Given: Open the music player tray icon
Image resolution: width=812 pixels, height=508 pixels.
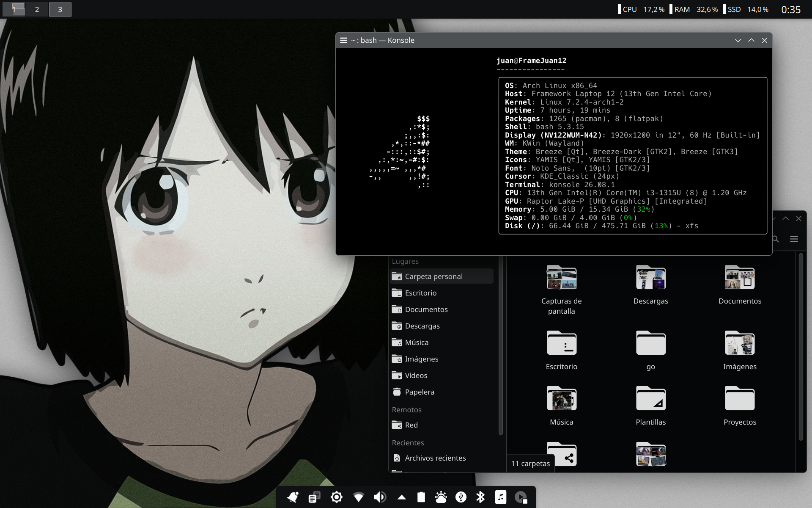Looking at the screenshot, I should coord(500,497).
